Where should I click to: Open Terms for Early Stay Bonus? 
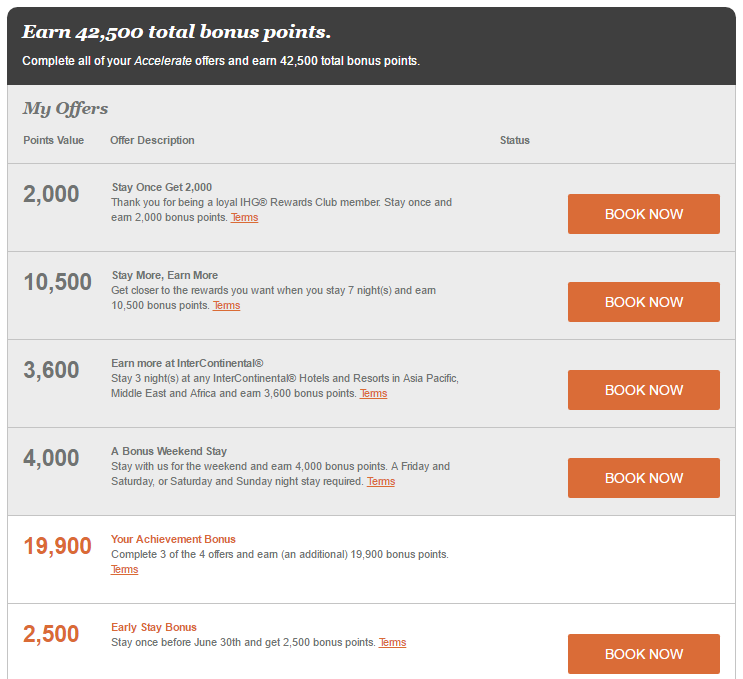coord(392,643)
